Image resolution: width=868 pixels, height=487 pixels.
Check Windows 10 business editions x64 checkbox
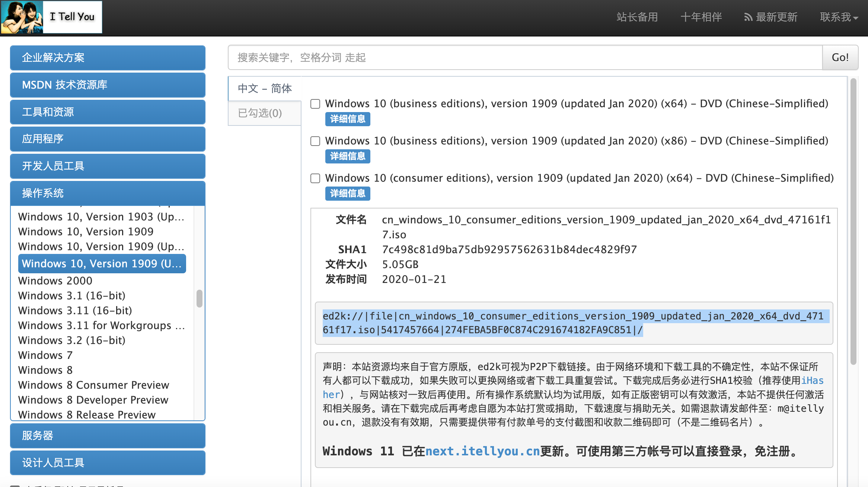(315, 104)
